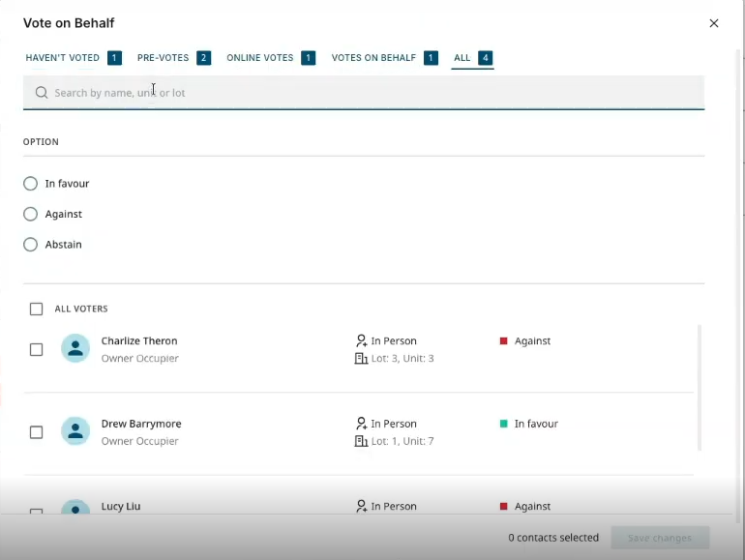Click the red Against marker for Charlize Theron
Viewport: 745px width, 560px height.
(x=504, y=340)
